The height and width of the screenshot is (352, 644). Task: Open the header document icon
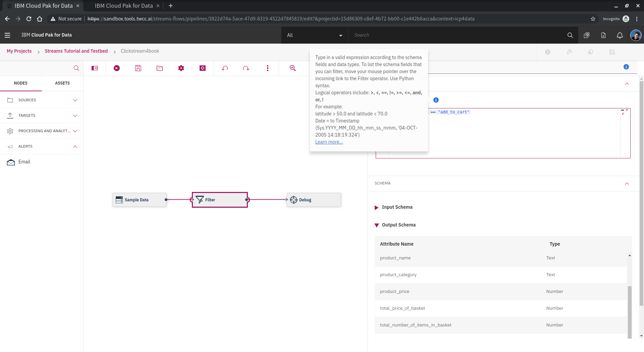point(603,35)
